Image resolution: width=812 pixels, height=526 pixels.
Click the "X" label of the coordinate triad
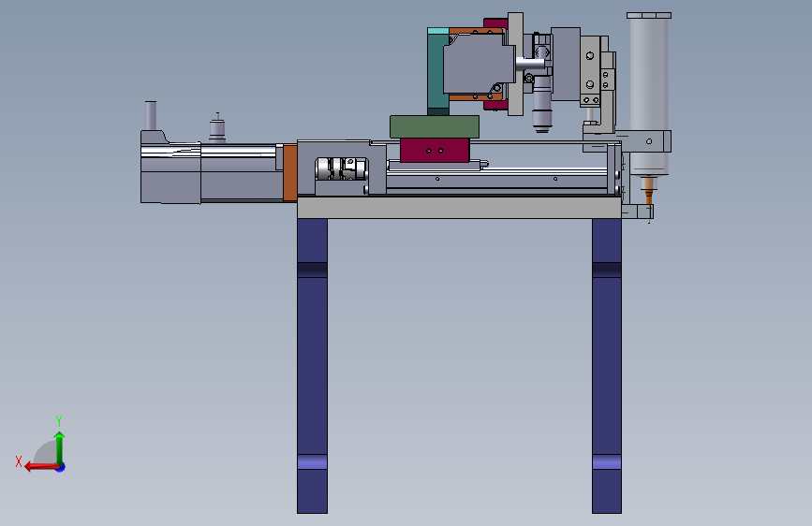pyautogui.click(x=19, y=461)
